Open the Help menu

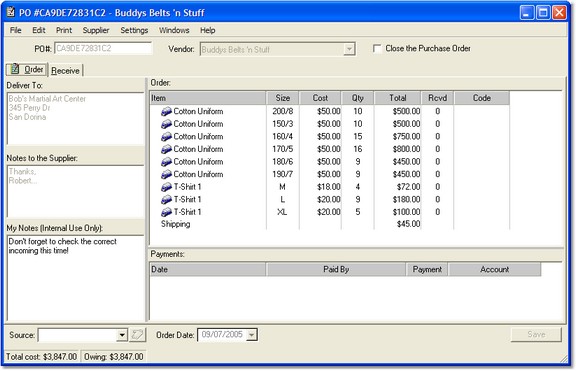coord(208,30)
